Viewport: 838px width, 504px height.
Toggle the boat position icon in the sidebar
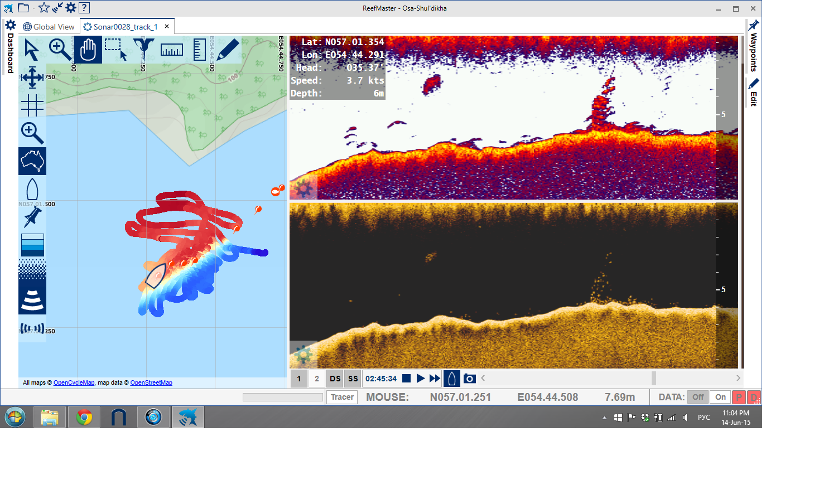pyautogui.click(x=32, y=189)
